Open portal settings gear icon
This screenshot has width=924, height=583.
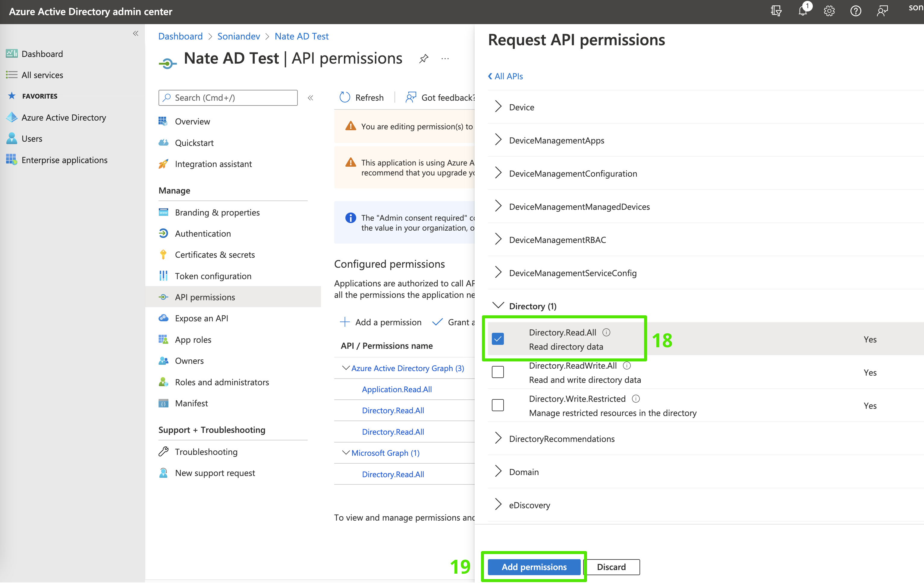(x=829, y=11)
